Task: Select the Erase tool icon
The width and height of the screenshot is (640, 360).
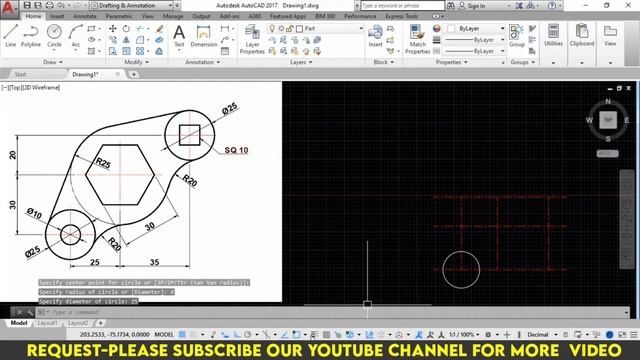Action: coord(160,29)
